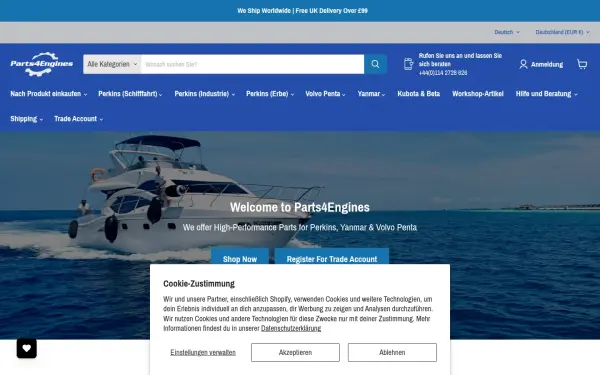This screenshot has height=375, width=600.
Task: Focus the Wonach suchen Sie search field
Action: [x=253, y=64]
